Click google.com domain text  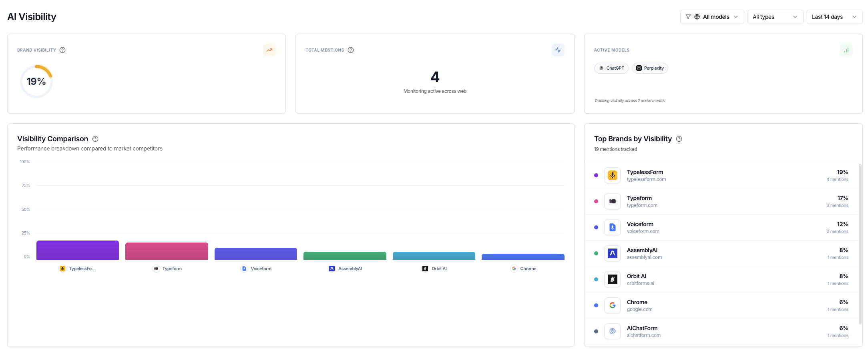pyautogui.click(x=640, y=309)
